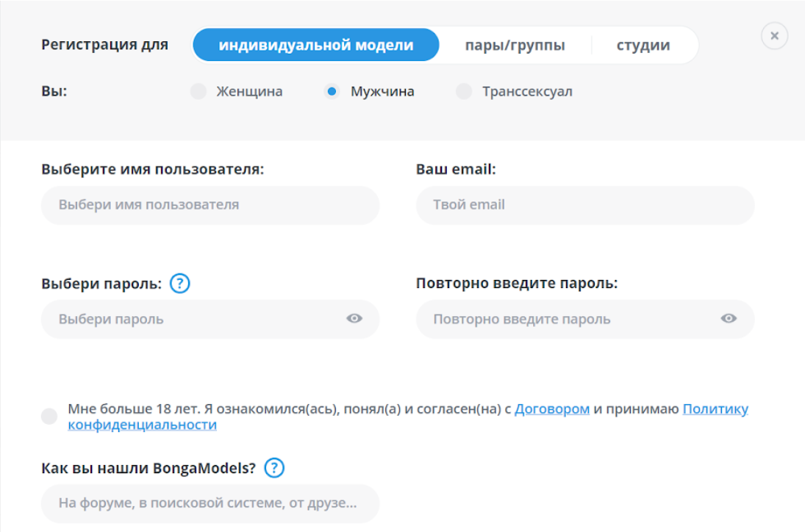805x532 pixels.
Task: Click the 'Выберите имя пользователя:' label
Action: click(152, 169)
